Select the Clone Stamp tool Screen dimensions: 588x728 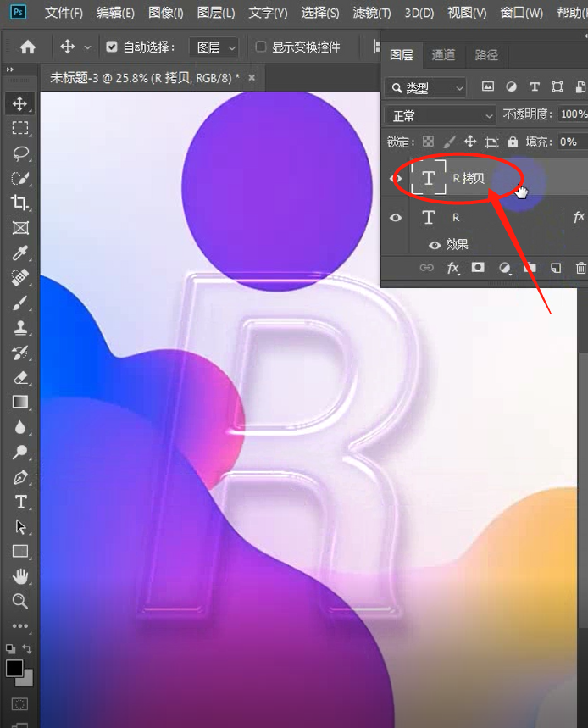tap(20, 328)
